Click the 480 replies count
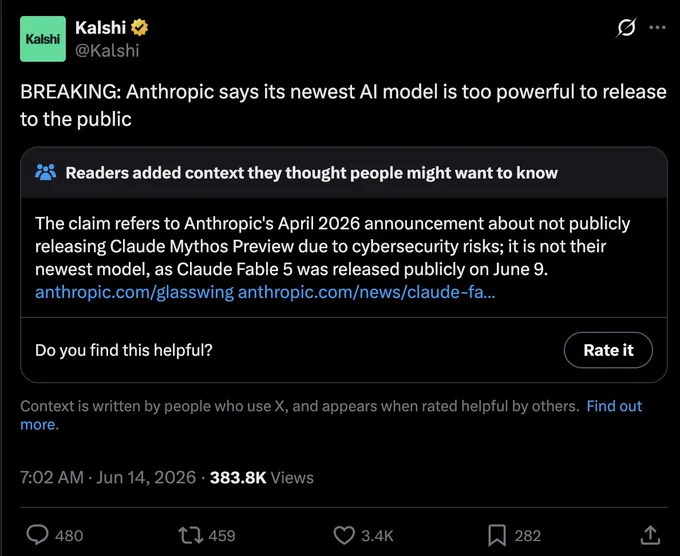 coord(69,536)
